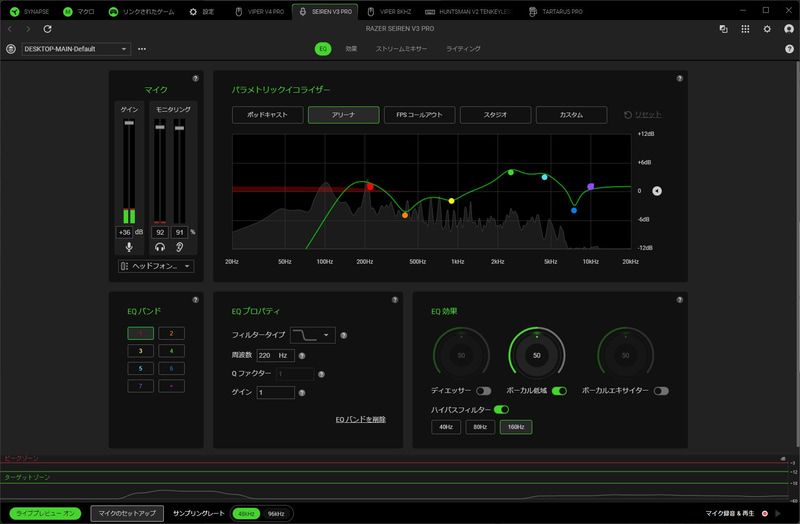Open help for the EQ 効果 panel
Screen dimensions: 800x524
click(680, 300)
